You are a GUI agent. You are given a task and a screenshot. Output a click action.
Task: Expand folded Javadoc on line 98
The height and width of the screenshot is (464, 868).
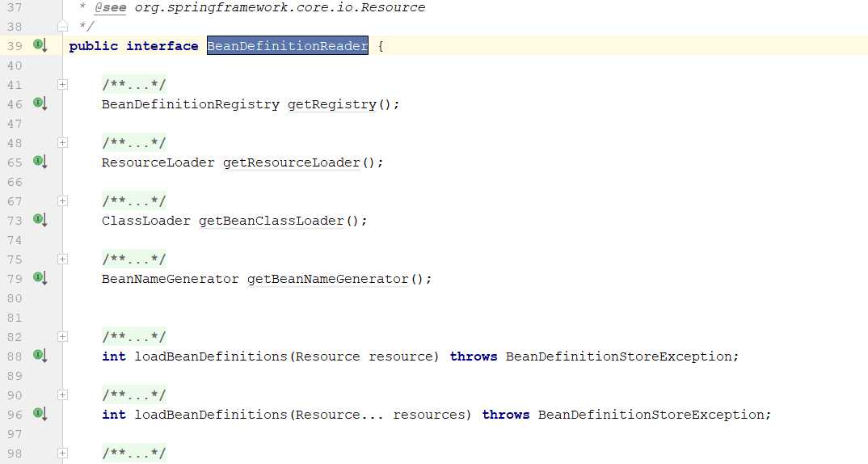tap(62, 453)
